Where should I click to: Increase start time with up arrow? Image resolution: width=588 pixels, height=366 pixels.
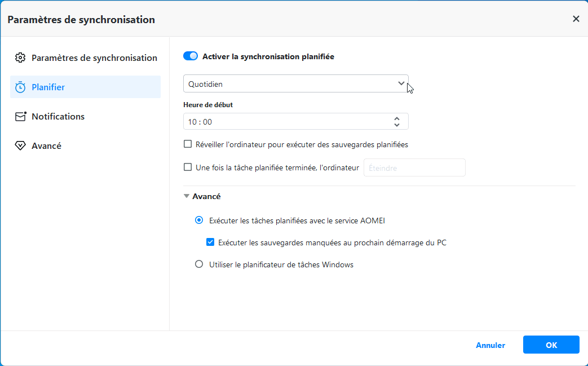point(397,118)
